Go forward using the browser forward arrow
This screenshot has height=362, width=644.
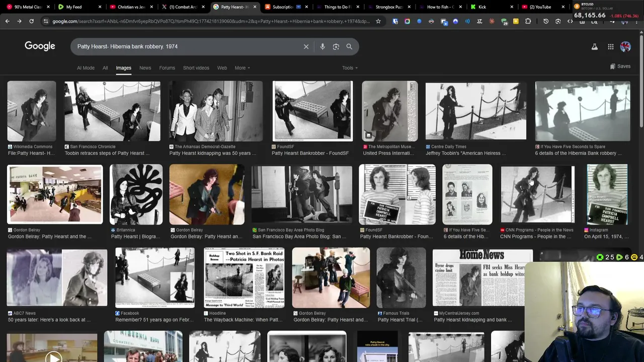pyautogui.click(x=19, y=21)
